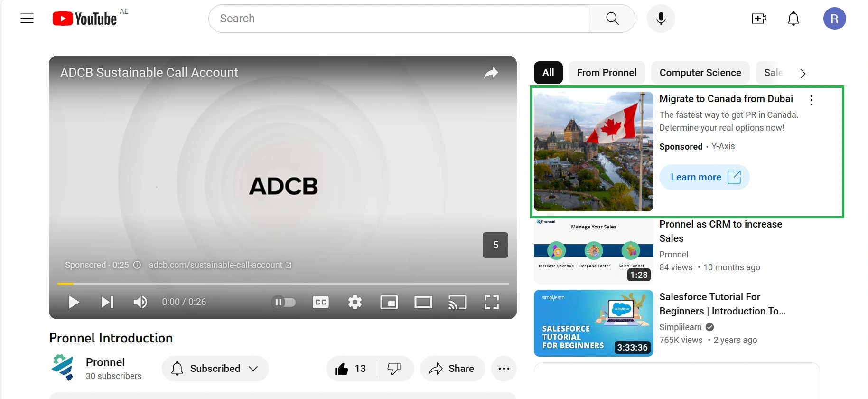Mute the player volume
This screenshot has width=868, height=399.
tap(140, 302)
